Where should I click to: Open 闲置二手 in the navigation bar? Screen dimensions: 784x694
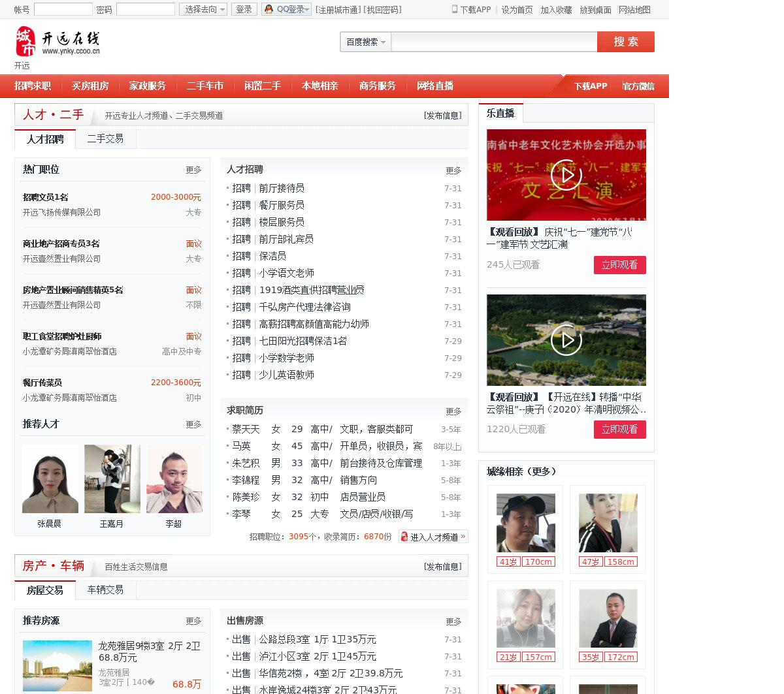tap(263, 86)
